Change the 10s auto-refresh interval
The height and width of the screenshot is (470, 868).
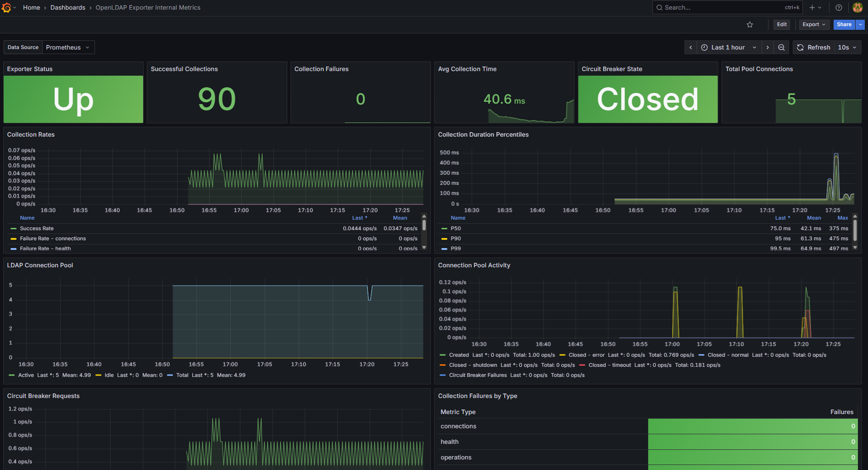click(x=847, y=48)
